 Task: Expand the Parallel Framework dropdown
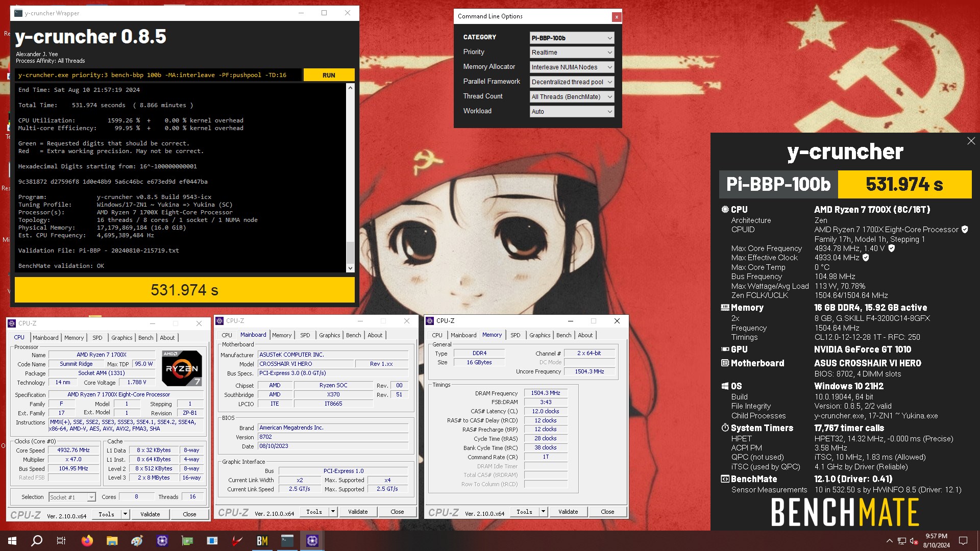tap(572, 82)
